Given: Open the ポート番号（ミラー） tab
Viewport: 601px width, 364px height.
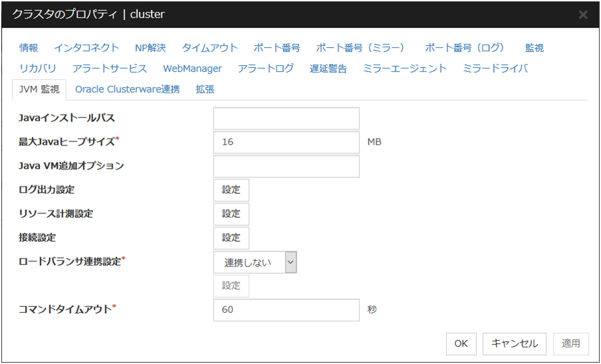Looking at the screenshot, I should pos(360,48).
